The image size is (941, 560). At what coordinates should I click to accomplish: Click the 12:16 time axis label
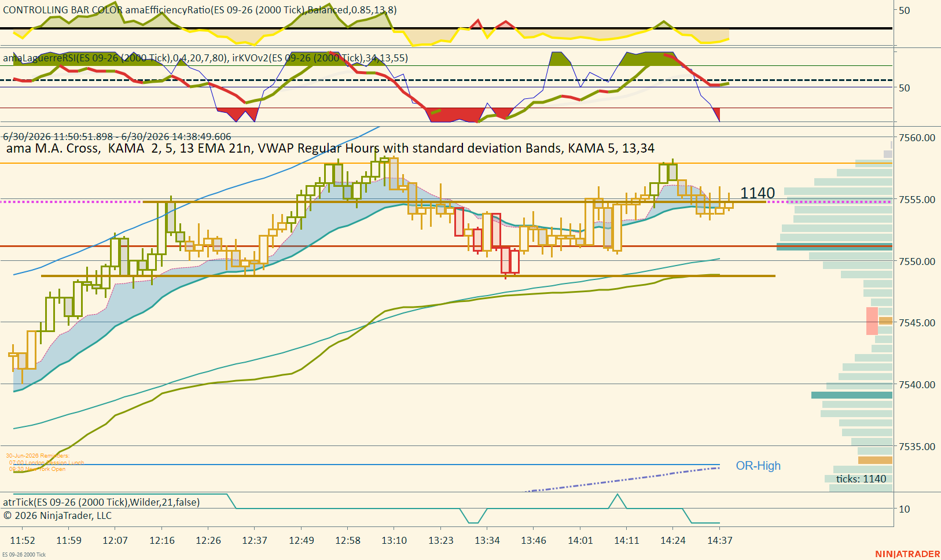[x=162, y=540]
